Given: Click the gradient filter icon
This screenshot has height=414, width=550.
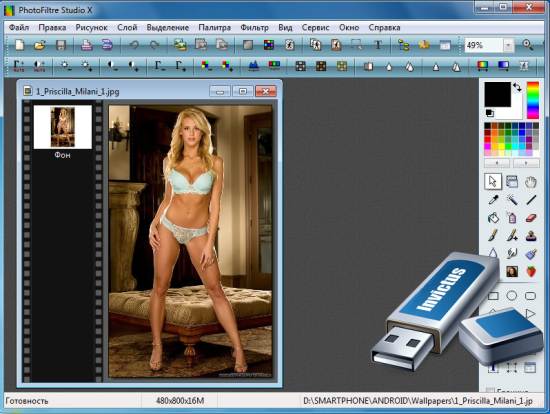Looking at the screenshot, I should (503, 66).
